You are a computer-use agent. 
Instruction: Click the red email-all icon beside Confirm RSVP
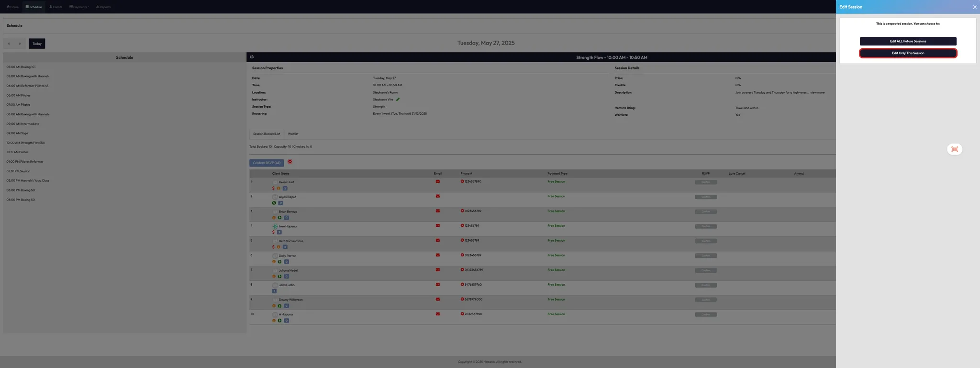[290, 162]
